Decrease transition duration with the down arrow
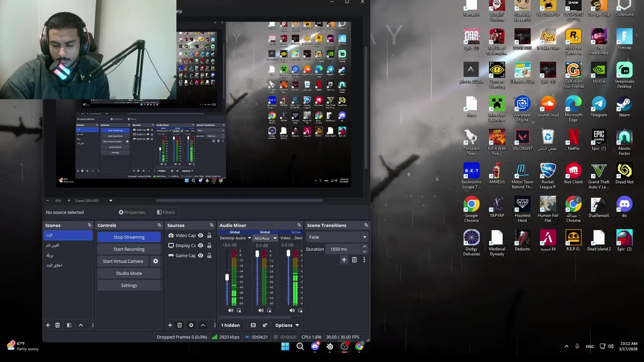Screen dimensions: 644x362 (364, 251)
